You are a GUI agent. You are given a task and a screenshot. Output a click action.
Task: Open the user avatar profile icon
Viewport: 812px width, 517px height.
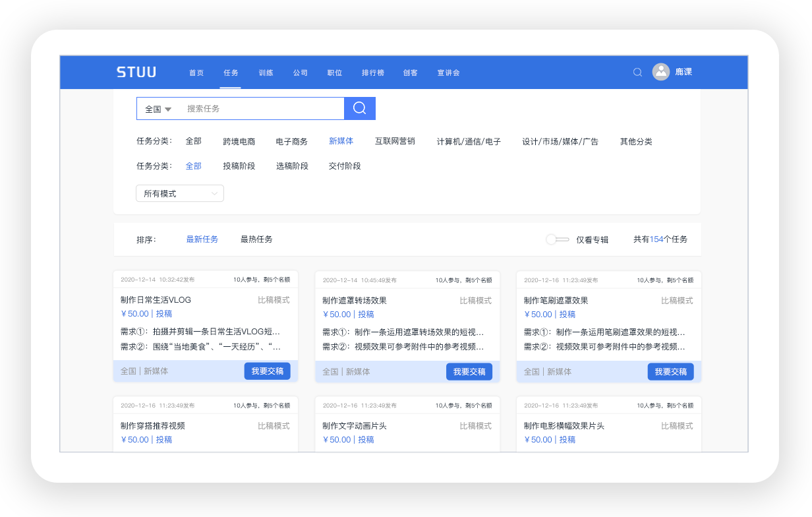coord(660,72)
